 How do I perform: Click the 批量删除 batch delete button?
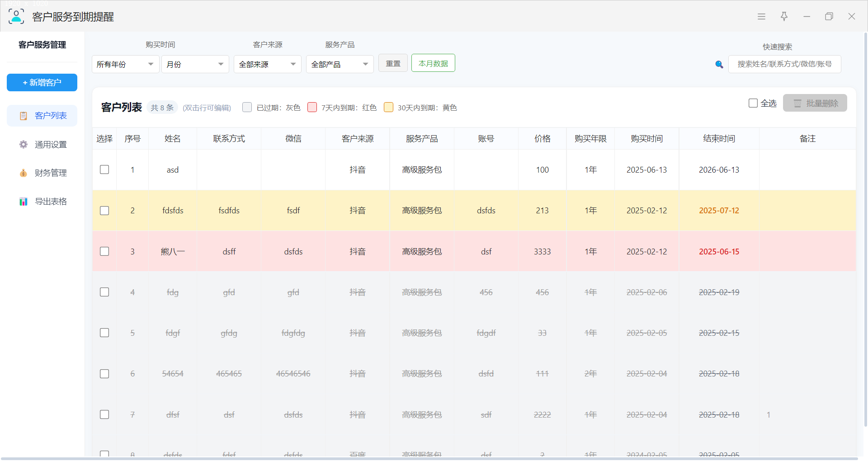click(x=815, y=103)
